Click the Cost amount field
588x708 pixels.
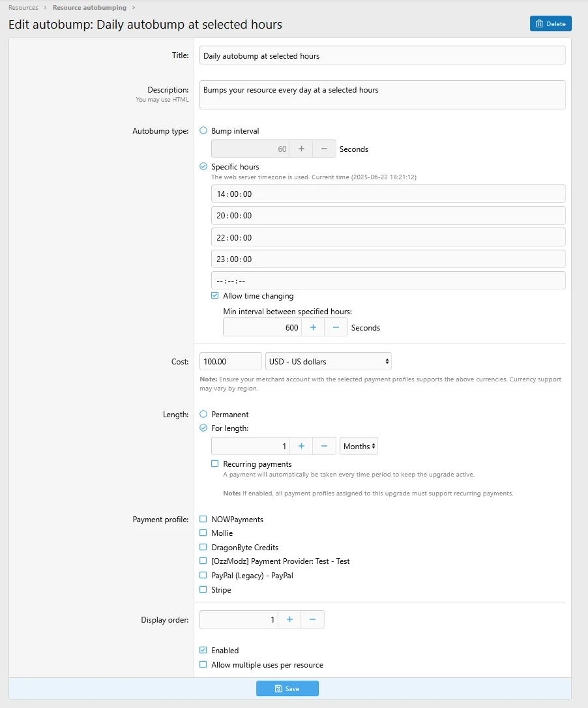pyautogui.click(x=230, y=361)
